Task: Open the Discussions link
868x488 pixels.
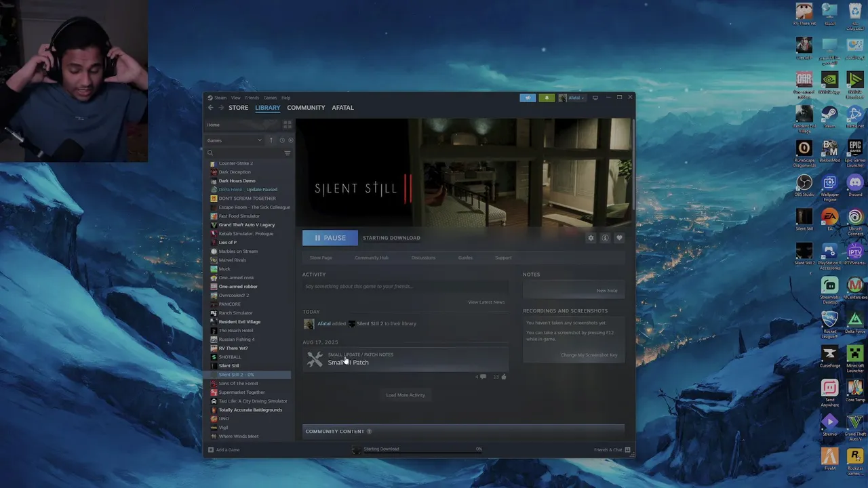Action: [x=423, y=258]
